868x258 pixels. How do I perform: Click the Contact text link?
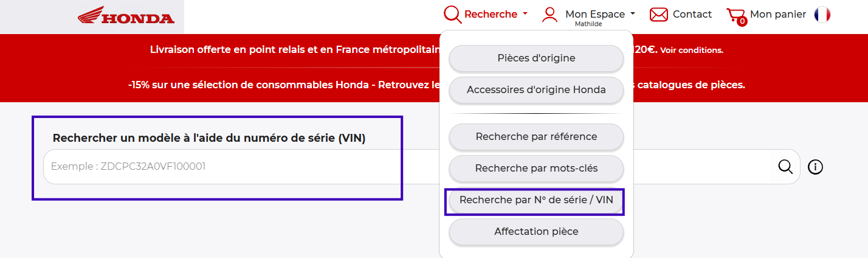coord(692,15)
